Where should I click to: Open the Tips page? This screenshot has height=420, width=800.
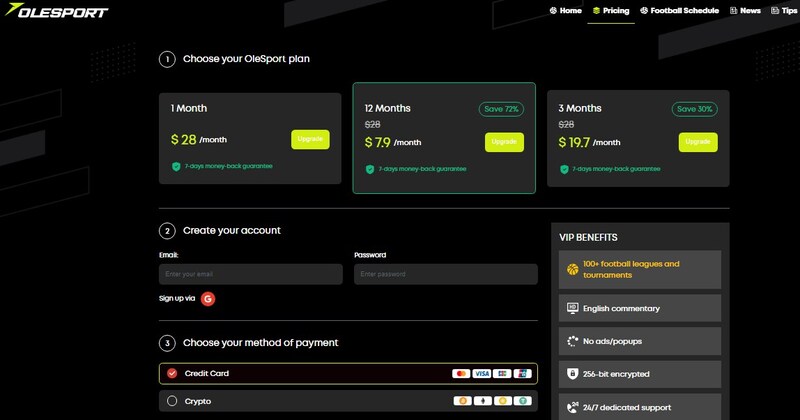[783, 11]
